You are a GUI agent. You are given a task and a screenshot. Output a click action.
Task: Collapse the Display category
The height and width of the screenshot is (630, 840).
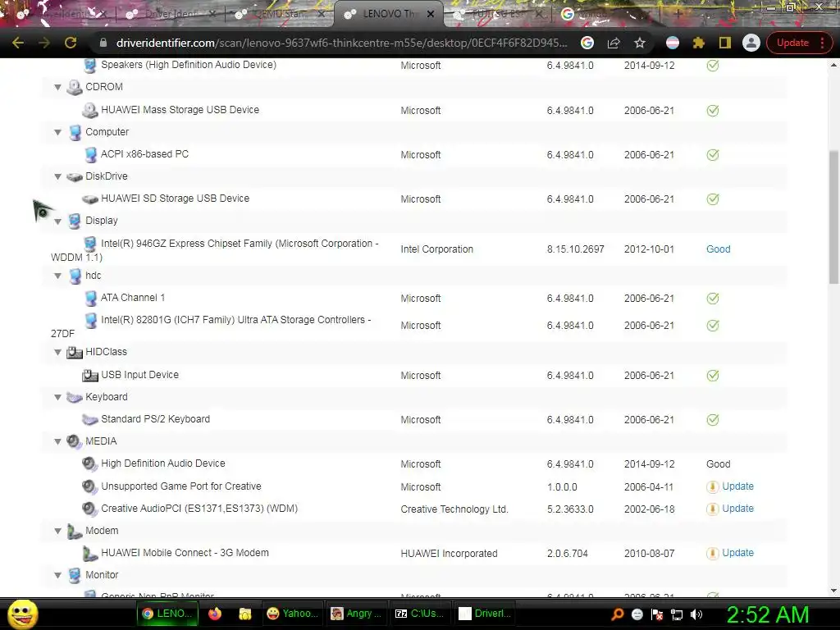(x=57, y=221)
